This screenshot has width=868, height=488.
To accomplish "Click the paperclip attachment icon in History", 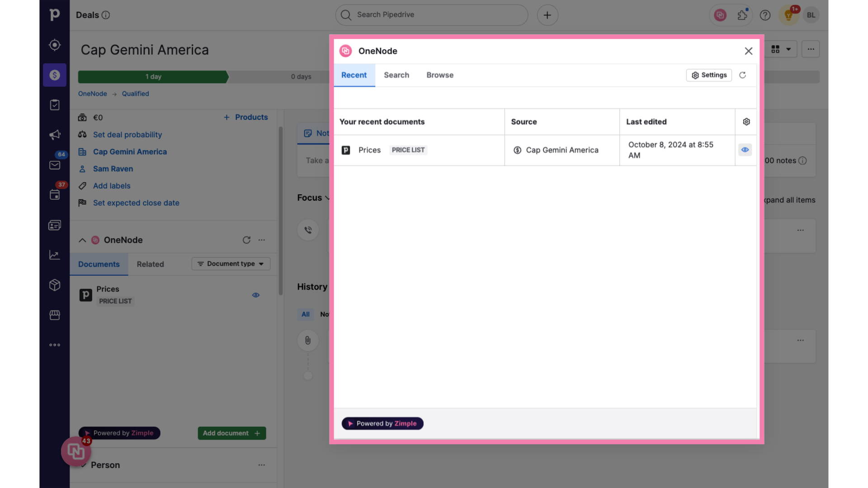I will 308,340.
